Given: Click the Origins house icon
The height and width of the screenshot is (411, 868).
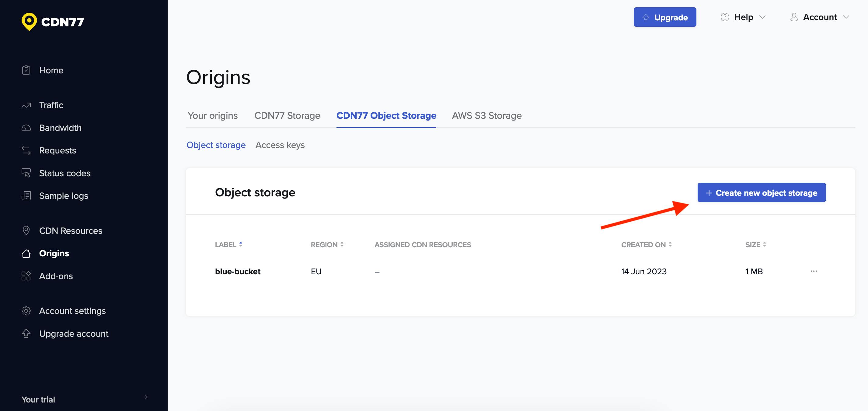Looking at the screenshot, I should tap(26, 253).
